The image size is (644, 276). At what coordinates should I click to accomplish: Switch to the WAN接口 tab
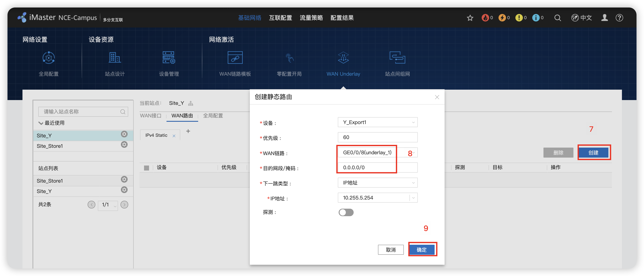150,116
